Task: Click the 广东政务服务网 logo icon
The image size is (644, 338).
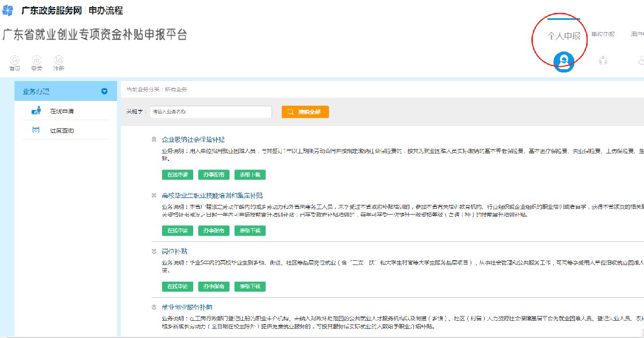Action: pos(9,10)
